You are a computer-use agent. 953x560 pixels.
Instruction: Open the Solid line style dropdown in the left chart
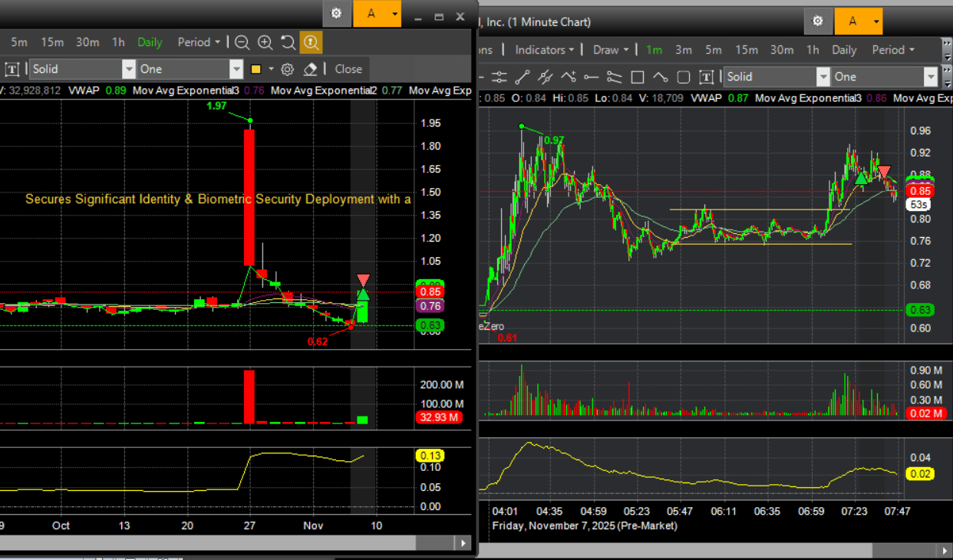click(129, 69)
